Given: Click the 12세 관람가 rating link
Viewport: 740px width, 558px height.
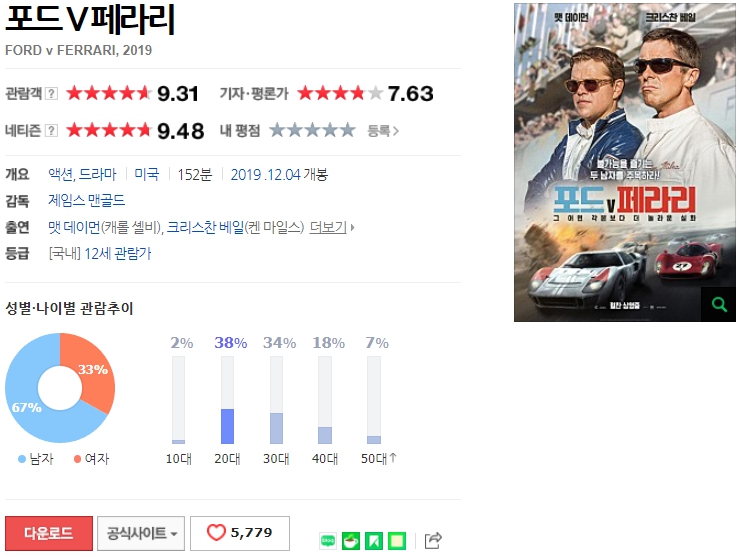Looking at the screenshot, I should coord(118,254).
